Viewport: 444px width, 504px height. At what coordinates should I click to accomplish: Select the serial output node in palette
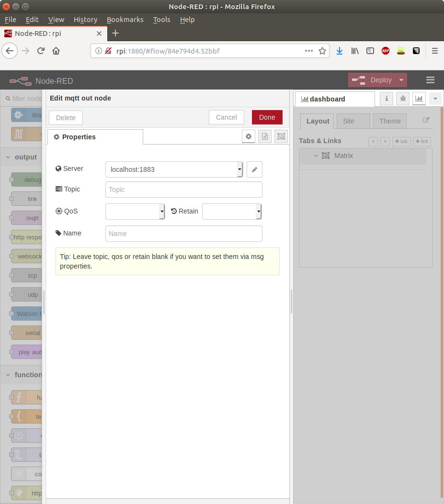(x=27, y=333)
